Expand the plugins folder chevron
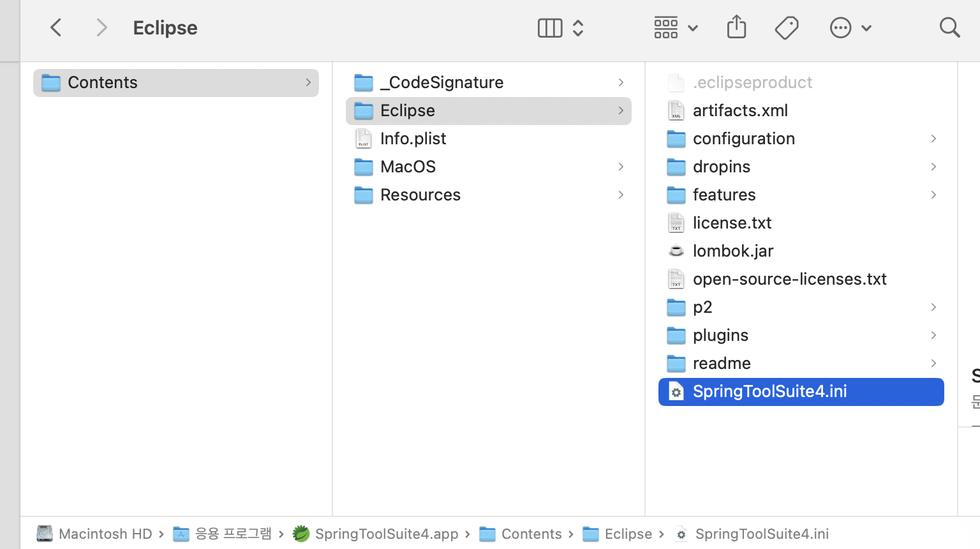Screen dimensions: 980x549 pyautogui.click(x=933, y=335)
